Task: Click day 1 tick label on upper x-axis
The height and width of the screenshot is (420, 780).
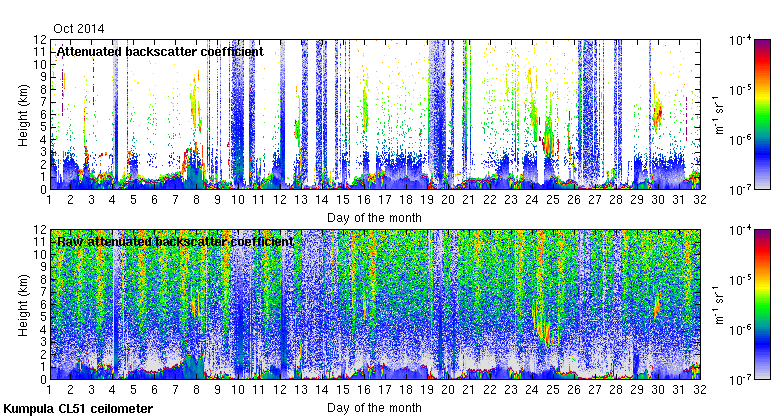Action: (x=49, y=200)
